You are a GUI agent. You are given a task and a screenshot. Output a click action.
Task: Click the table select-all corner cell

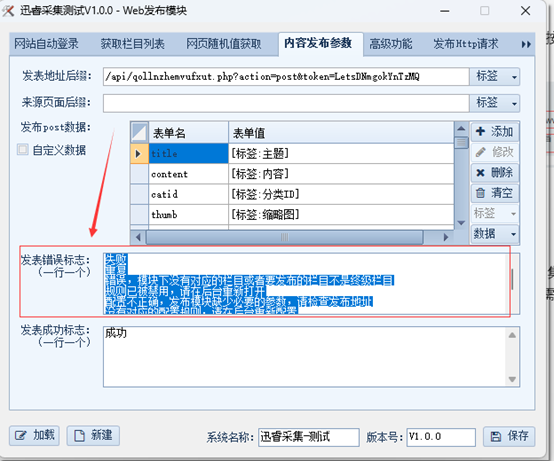click(140, 133)
